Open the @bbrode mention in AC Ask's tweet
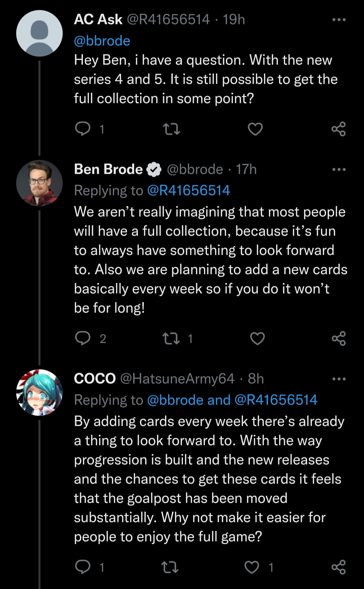This screenshot has width=364, height=589. [102, 41]
